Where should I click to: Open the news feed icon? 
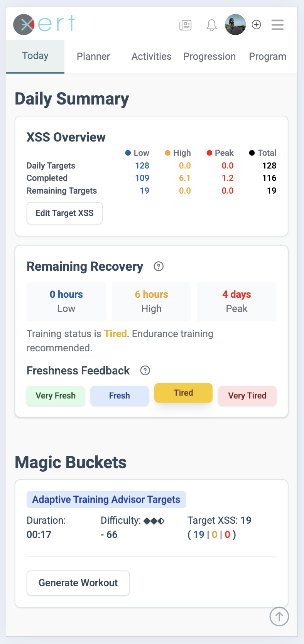(x=186, y=25)
